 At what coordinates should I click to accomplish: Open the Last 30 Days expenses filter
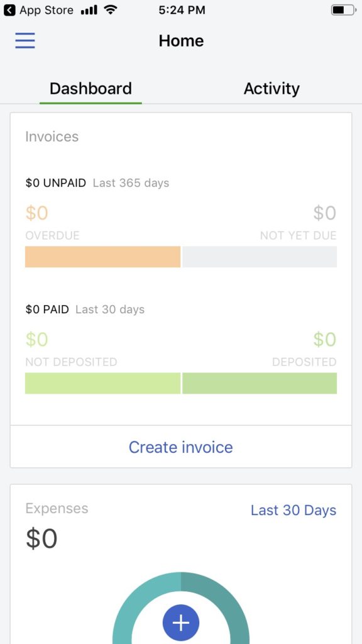(293, 510)
